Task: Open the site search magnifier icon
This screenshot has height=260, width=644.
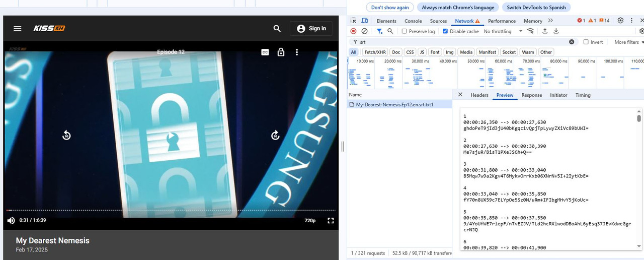Action: point(277,29)
